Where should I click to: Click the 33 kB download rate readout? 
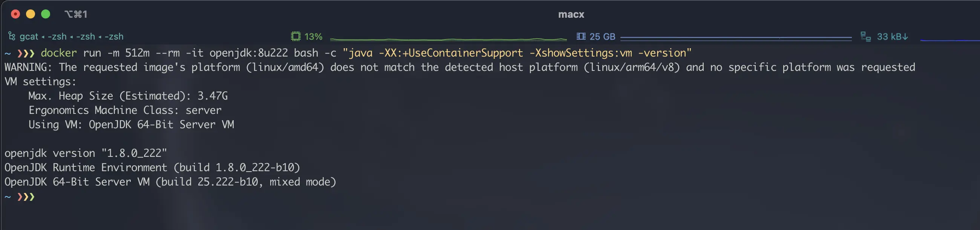(x=893, y=37)
